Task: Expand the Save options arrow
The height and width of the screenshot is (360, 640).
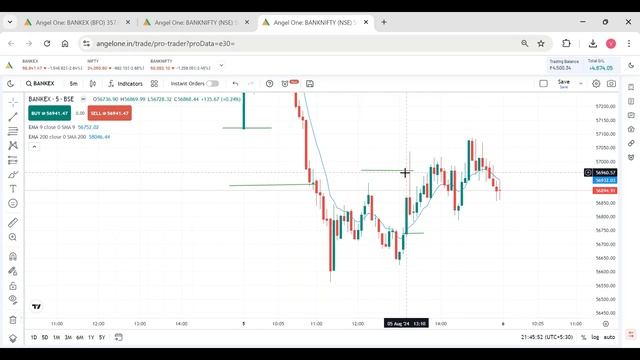Action: (x=581, y=84)
